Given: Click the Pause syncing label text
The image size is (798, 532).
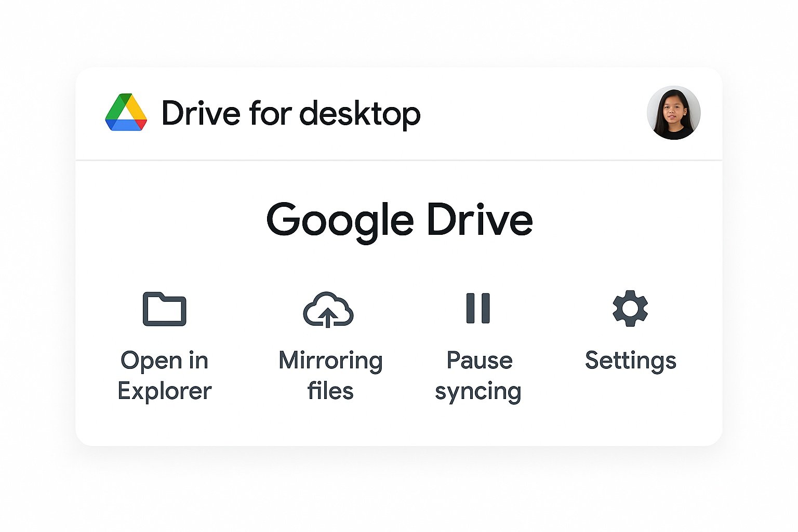Looking at the screenshot, I should pyautogui.click(x=479, y=375).
